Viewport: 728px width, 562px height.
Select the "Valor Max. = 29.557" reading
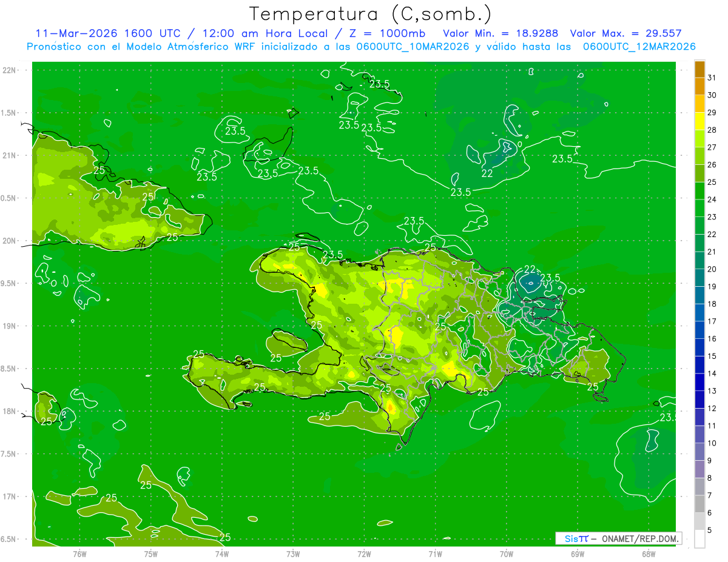point(625,33)
